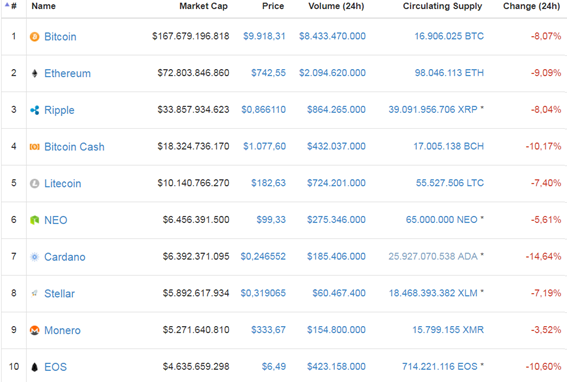
Task: Sort by Market Cap column header
Action: tap(203, 6)
